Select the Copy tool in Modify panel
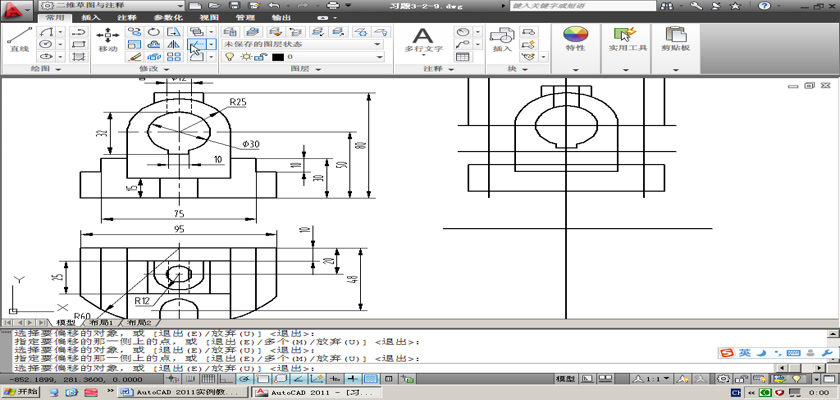Viewport: 840px width, 400px height. (x=135, y=32)
